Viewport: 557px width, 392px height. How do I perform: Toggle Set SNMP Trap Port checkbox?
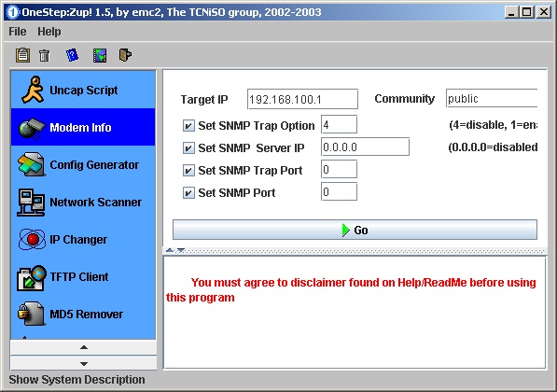point(188,170)
